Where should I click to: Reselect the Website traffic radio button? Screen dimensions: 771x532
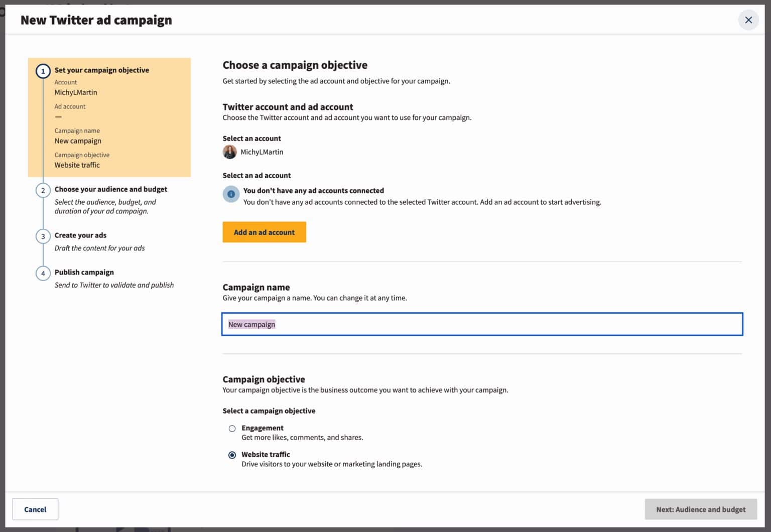[232, 455]
